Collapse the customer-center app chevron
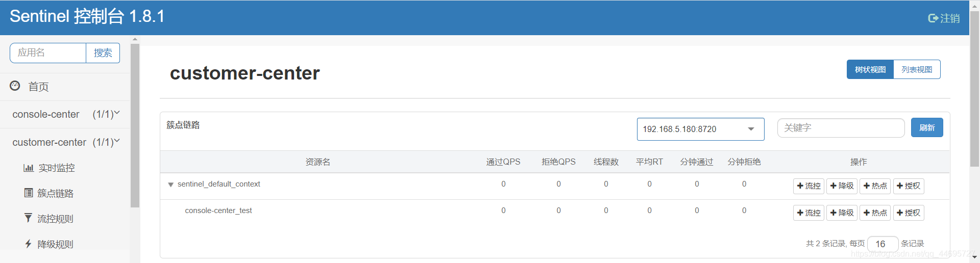Screen dimensions: 980x263 117,141
